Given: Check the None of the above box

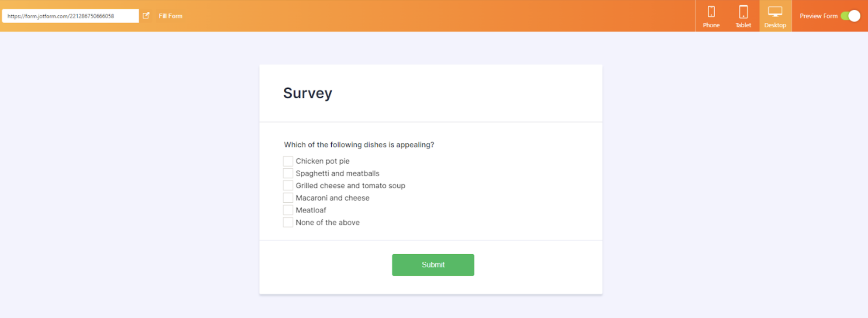Looking at the screenshot, I should tap(288, 222).
